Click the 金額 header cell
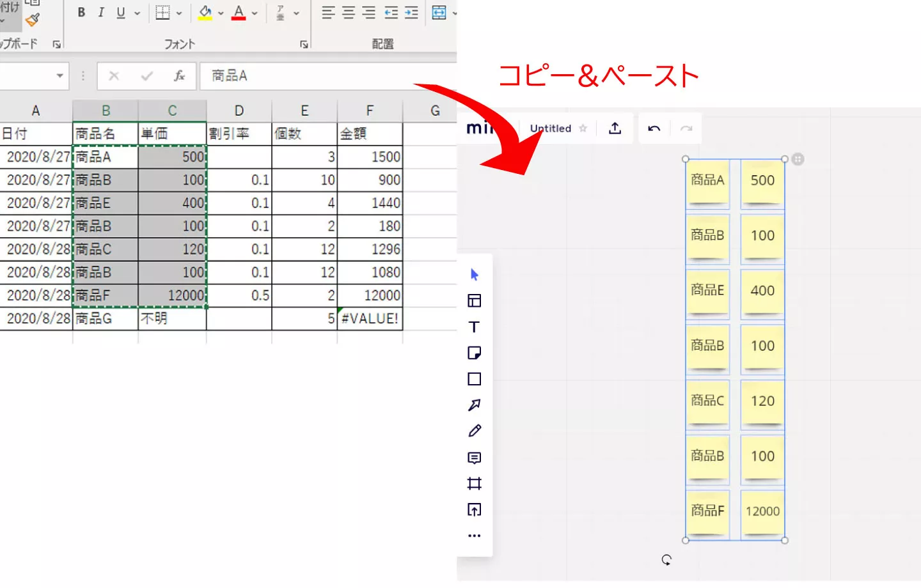 click(370, 134)
